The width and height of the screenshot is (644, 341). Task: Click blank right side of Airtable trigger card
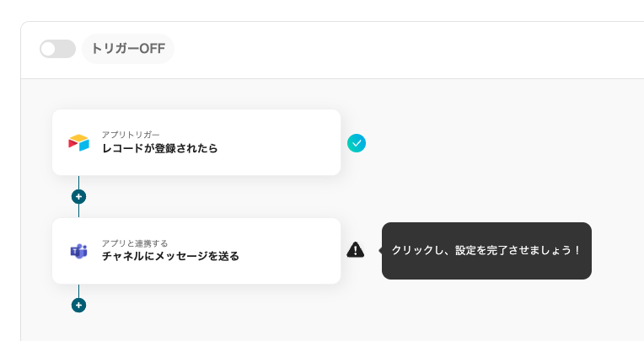point(287,142)
